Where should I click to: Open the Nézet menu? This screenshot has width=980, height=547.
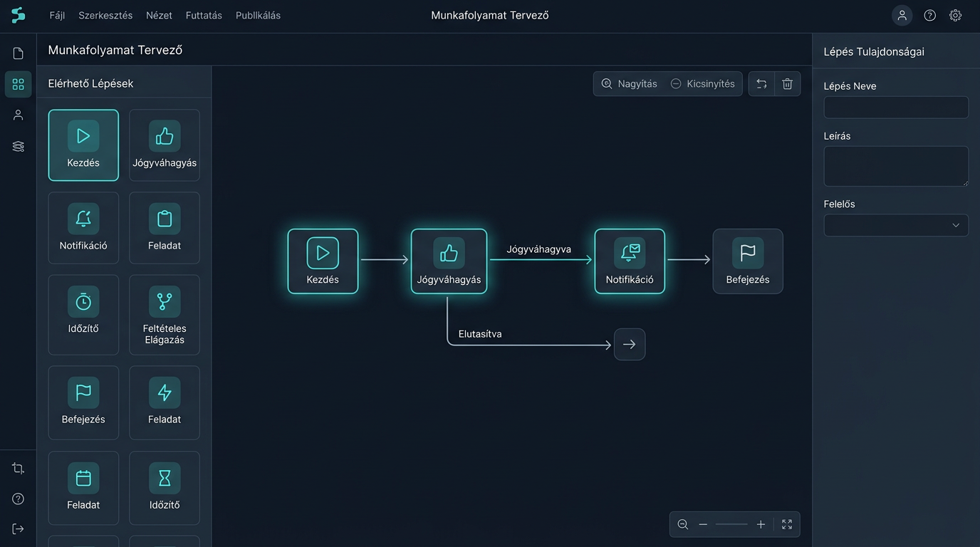(159, 15)
